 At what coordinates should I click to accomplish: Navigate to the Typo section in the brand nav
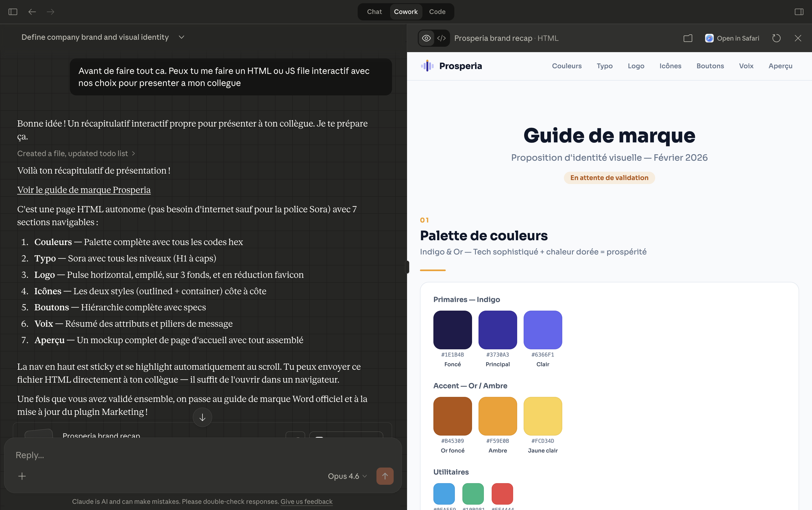point(605,66)
